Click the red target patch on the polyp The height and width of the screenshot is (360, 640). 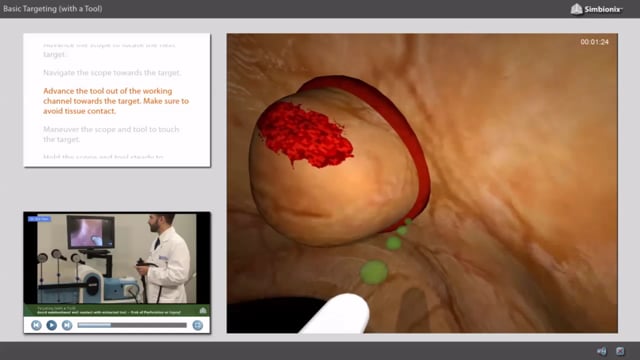[305, 135]
